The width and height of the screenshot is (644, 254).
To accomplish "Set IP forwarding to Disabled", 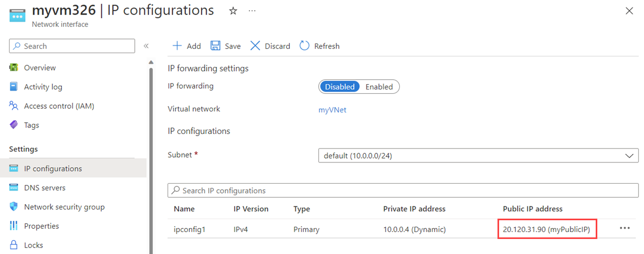I will [x=340, y=87].
